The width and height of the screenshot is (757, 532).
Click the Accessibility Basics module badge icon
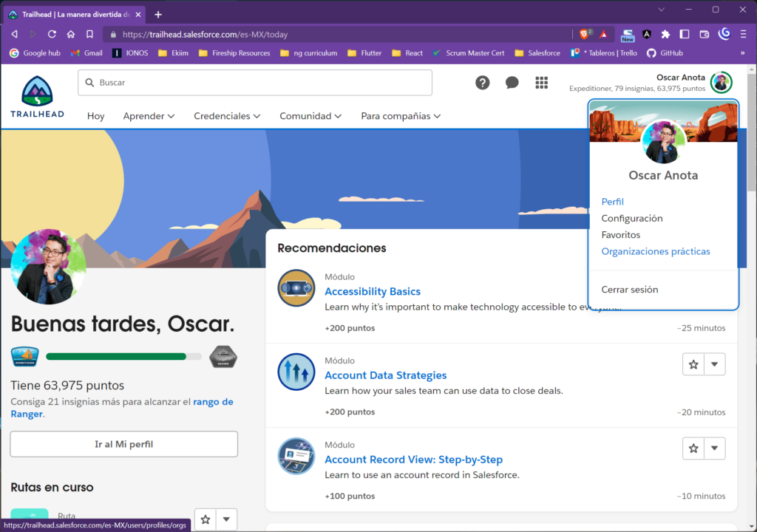pyautogui.click(x=296, y=287)
